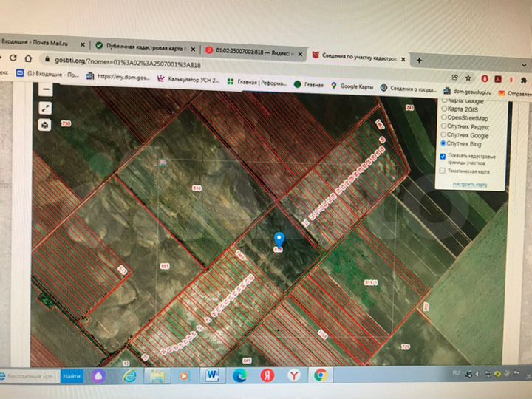Click the zoom out minus button on map

pos(46,89)
